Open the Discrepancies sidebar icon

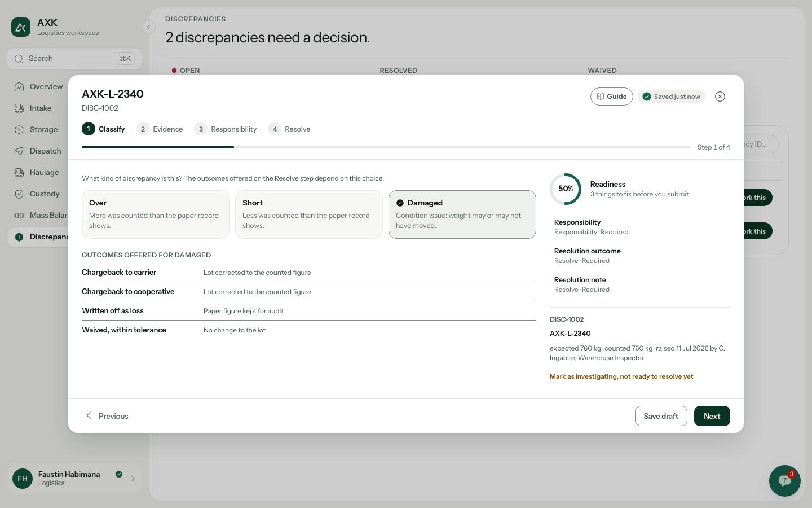coord(19,237)
